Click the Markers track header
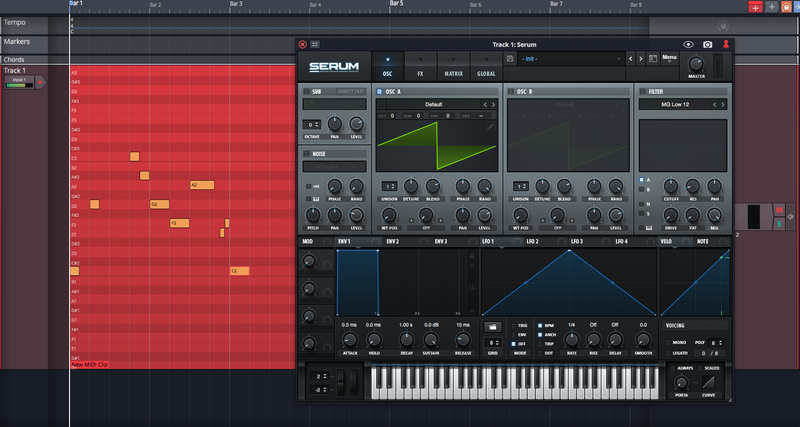 [x=24, y=44]
